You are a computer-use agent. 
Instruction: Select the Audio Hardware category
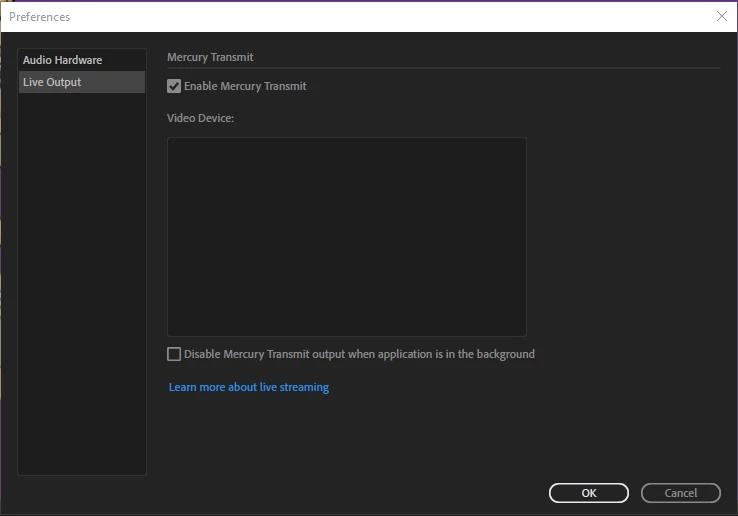(x=81, y=60)
